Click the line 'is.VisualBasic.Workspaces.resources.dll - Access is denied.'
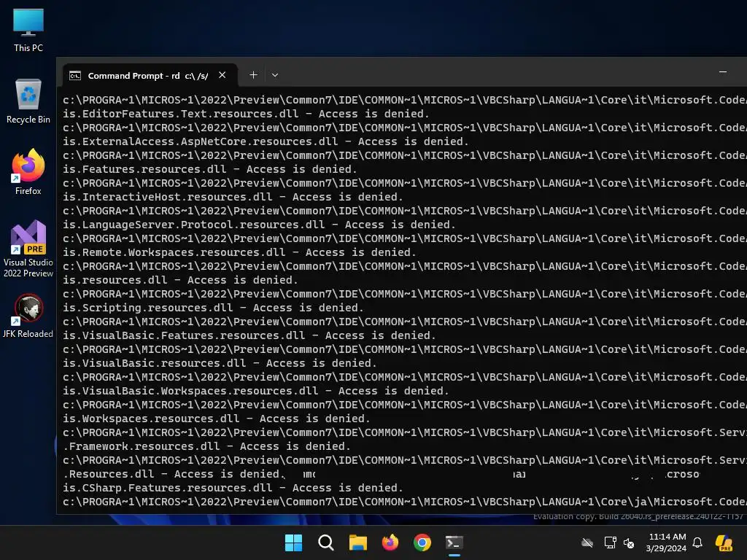 click(x=256, y=391)
